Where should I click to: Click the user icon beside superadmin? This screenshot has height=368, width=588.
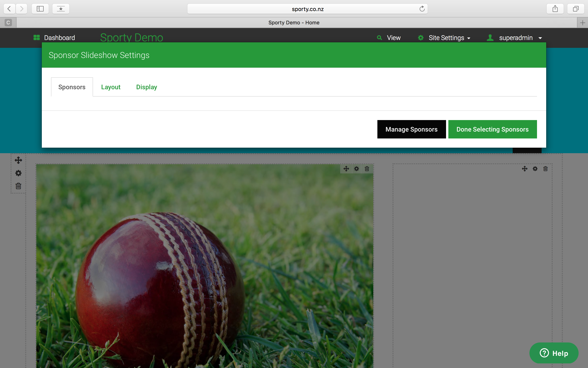(490, 37)
